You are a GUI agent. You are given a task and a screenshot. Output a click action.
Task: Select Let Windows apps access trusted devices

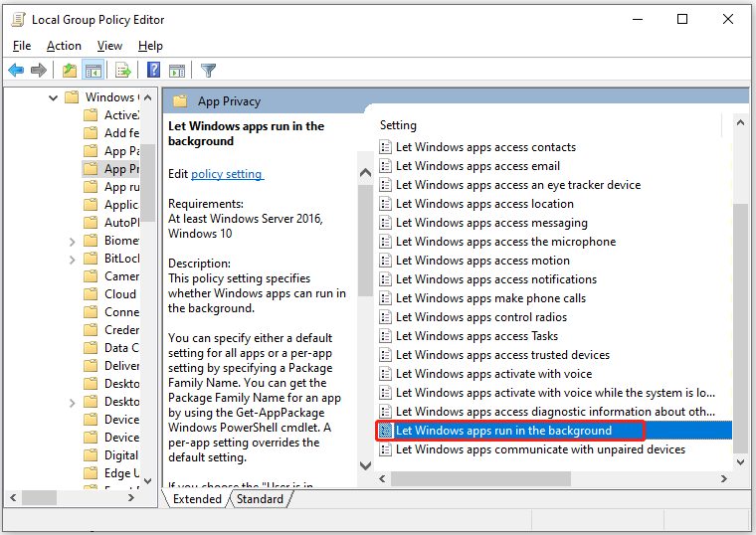[502, 355]
